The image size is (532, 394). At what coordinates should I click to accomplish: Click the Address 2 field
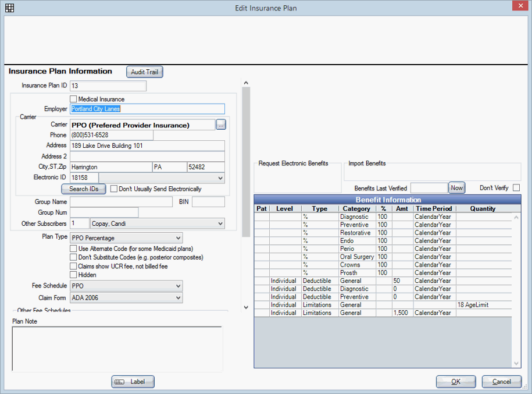click(147, 157)
